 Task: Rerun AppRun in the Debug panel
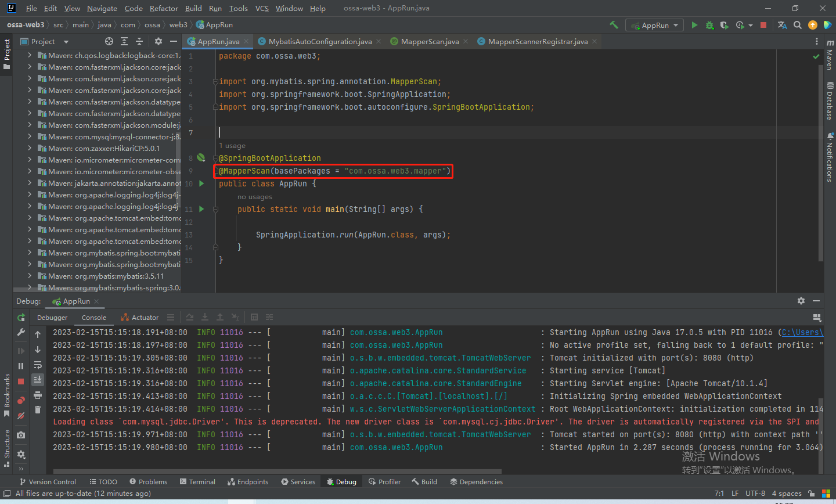click(x=21, y=318)
